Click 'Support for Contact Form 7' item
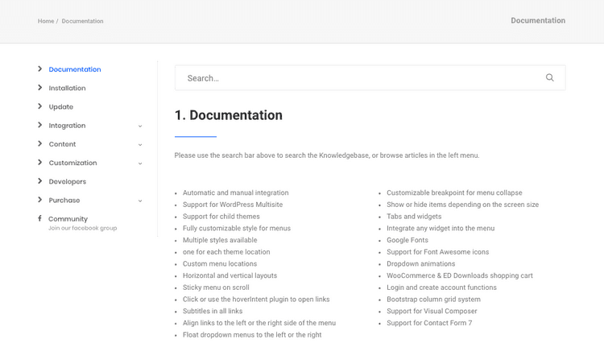Image resolution: width=604 pixels, height=364 pixels. coord(429,323)
